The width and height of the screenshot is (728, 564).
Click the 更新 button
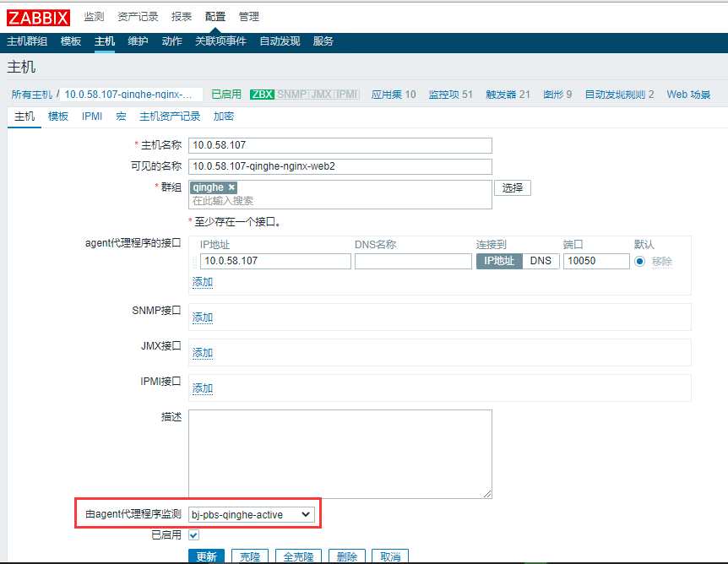click(x=206, y=556)
